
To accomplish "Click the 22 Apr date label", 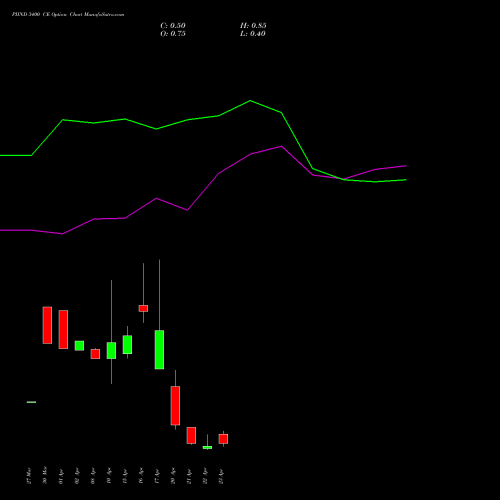I will (205, 476).
